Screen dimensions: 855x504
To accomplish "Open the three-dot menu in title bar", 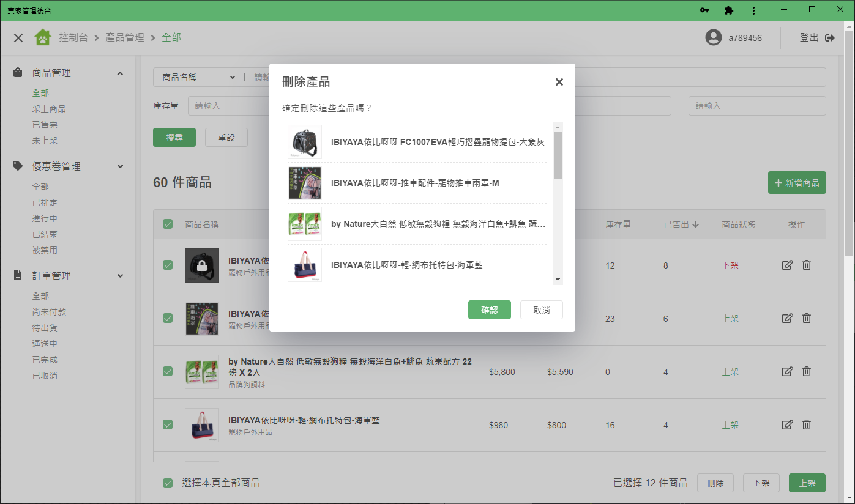I will pos(753,10).
